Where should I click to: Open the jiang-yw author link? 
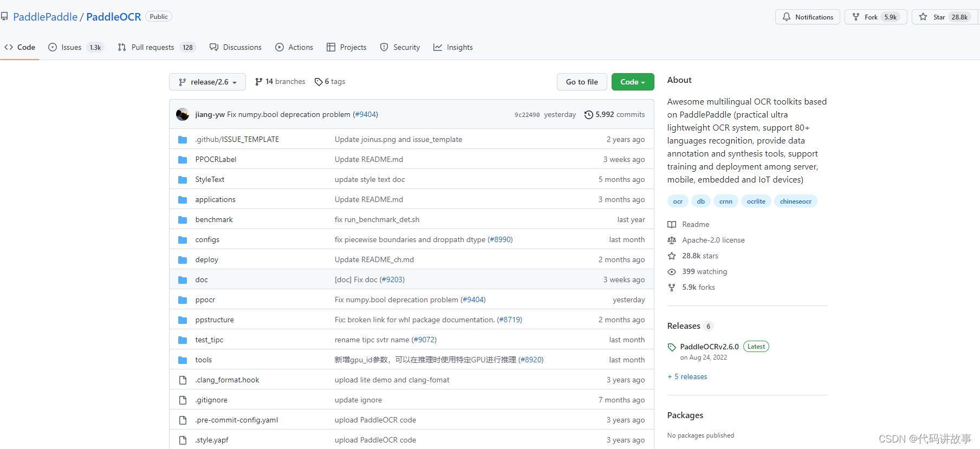click(x=210, y=114)
